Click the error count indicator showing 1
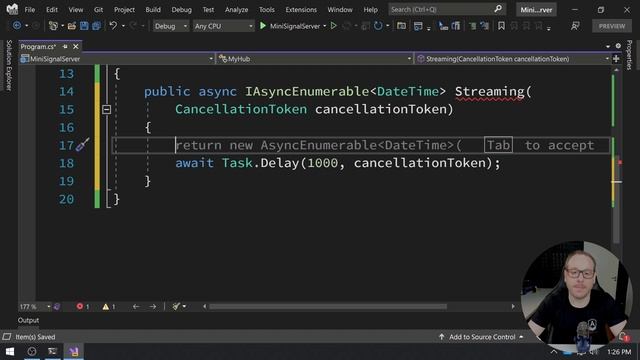The height and width of the screenshot is (360, 640). pos(83,307)
